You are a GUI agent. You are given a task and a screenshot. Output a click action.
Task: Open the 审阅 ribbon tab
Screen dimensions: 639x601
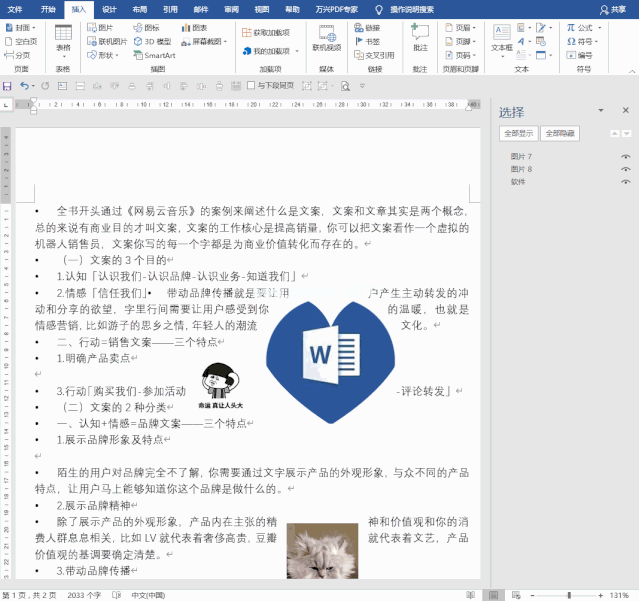pos(231,8)
